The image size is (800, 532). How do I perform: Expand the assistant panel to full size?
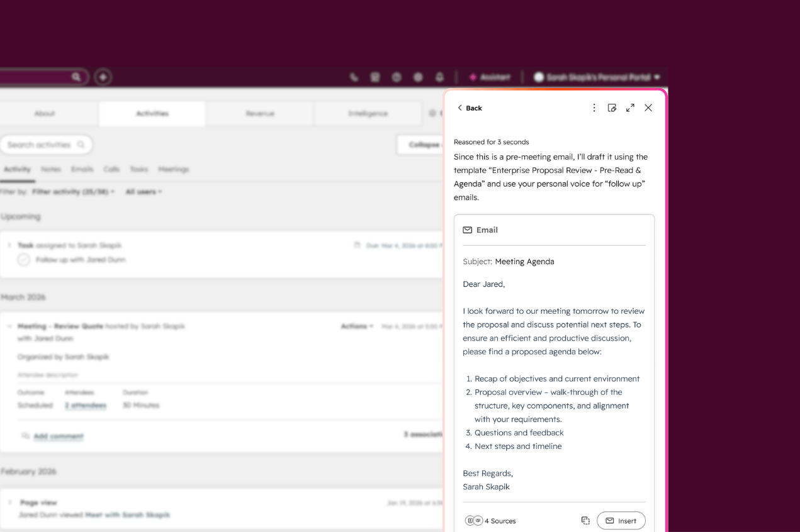click(x=630, y=108)
